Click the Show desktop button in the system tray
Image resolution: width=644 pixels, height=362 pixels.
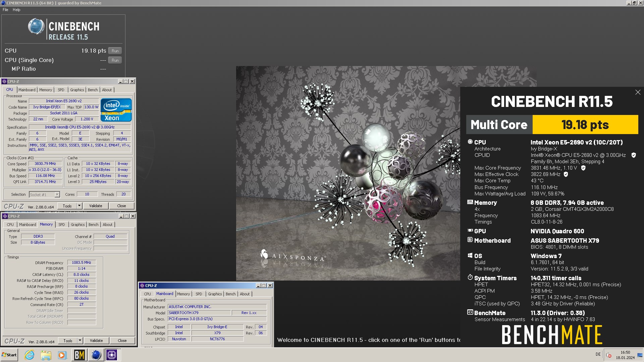(x=640, y=355)
